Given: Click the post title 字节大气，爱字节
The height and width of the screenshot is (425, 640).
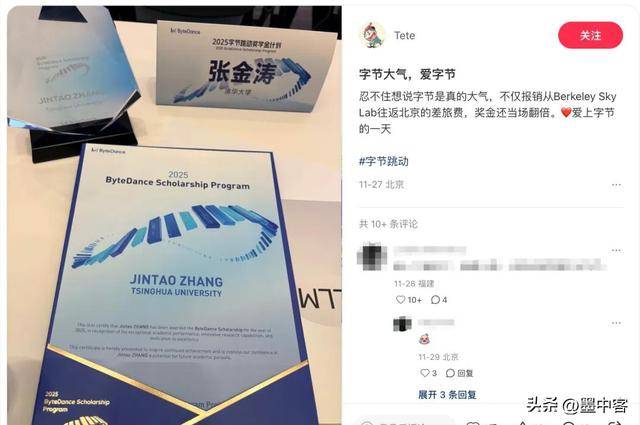Looking at the screenshot, I should point(407,74).
